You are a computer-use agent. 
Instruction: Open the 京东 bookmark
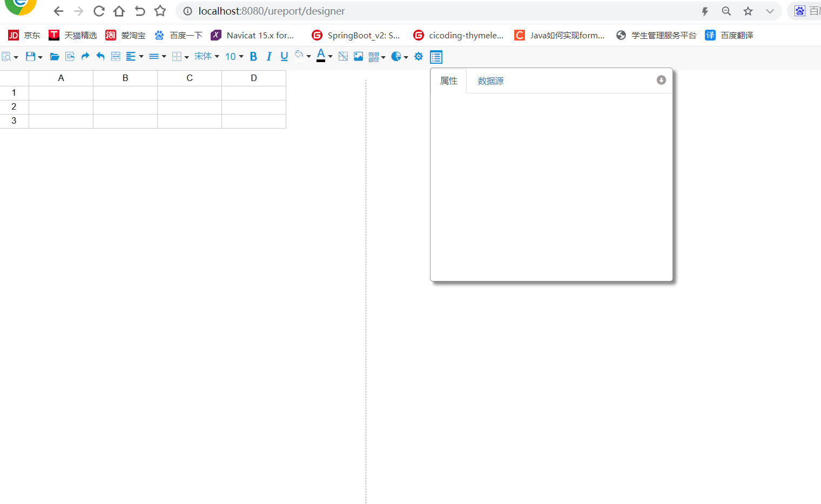coord(24,35)
